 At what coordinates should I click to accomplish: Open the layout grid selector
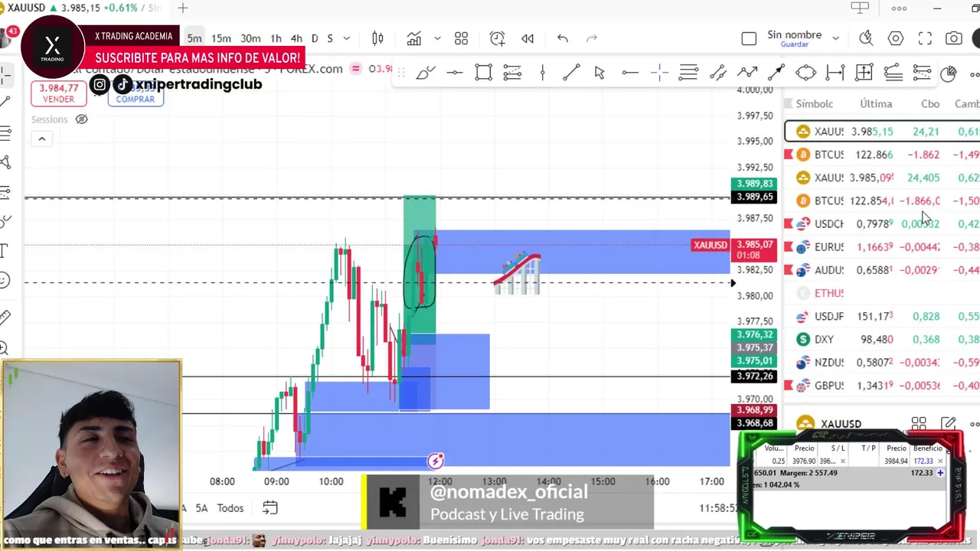coord(461,38)
